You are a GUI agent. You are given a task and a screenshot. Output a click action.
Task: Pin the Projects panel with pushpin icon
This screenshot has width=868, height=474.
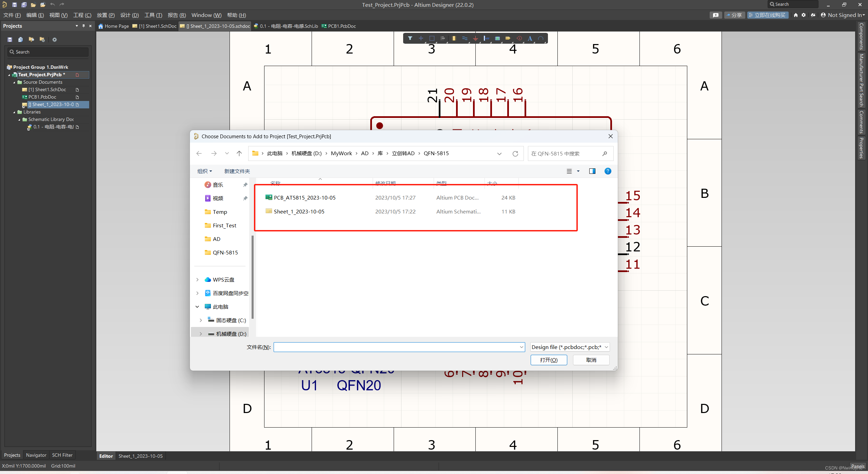pyautogui.click(x=83, y=26)
